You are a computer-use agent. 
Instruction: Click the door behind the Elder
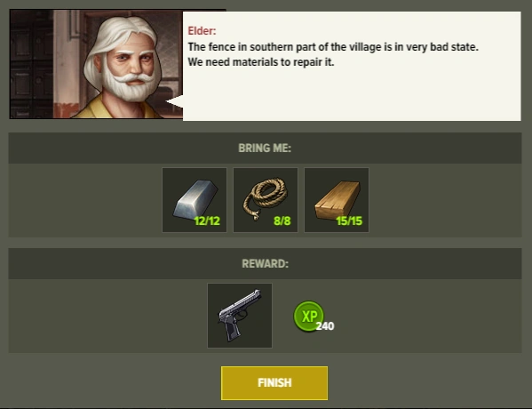pyautogui.click(x=31, y=64)
